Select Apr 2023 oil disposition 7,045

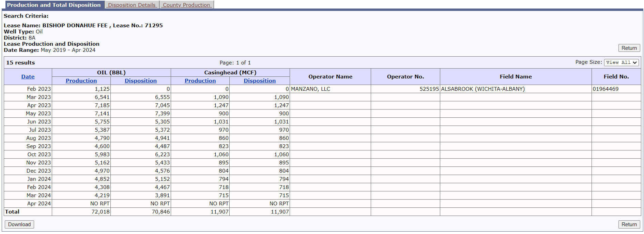click(141, 105)
